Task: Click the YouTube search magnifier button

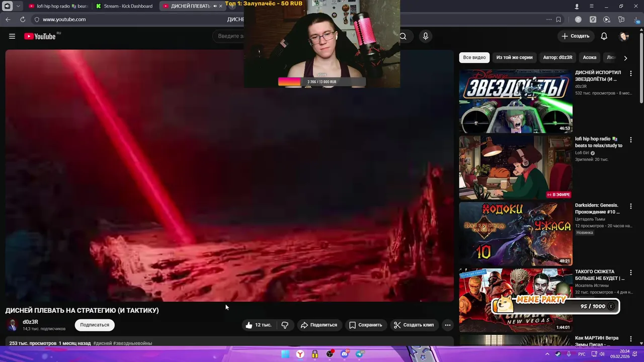Action: click(403, 36)
